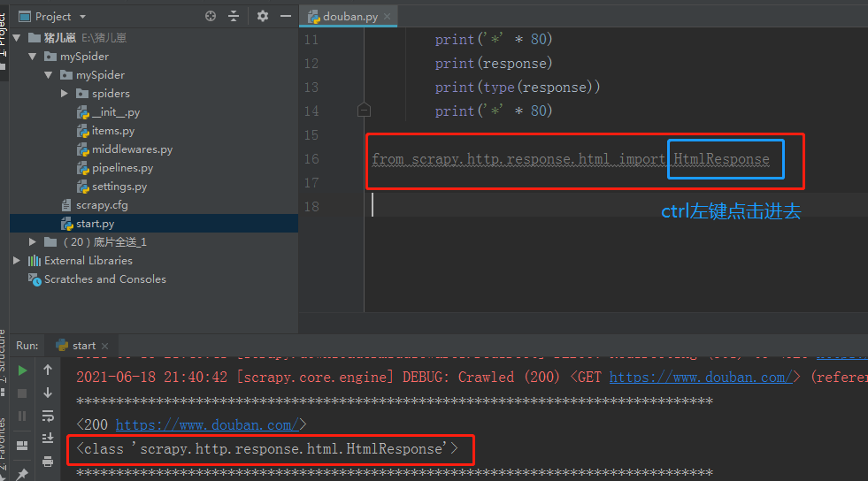Screen dimensions: 868x481
Task: Open douban.com link in <200> response line
Action: click(207, 425)
